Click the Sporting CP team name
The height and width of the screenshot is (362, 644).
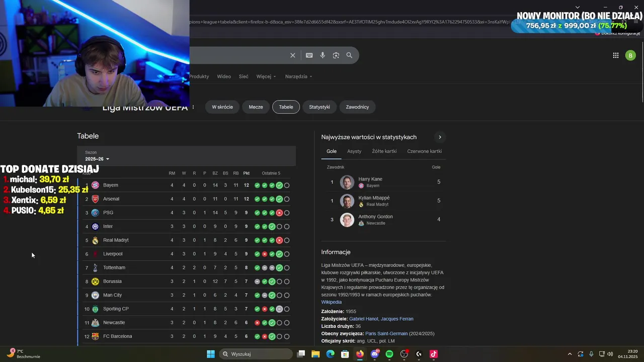[116, 309]
